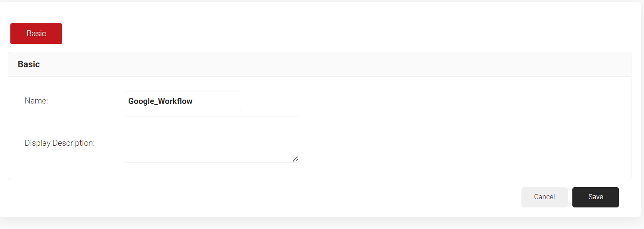Click the textarea resize grip icon
Viewport: 644px width, 229px height.
coord(295,159)
